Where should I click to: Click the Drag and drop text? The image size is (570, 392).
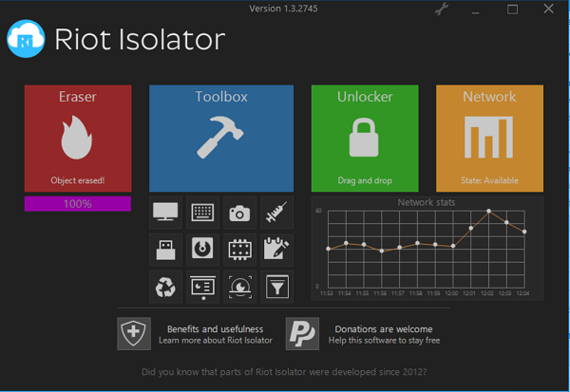[365, 180]
